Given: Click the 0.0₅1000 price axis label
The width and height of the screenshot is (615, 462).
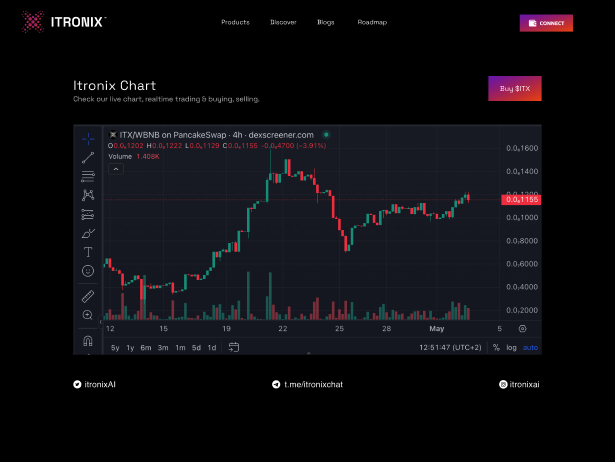Looking at the screenshot, I should pyautogui.click(x=522, y=218).
